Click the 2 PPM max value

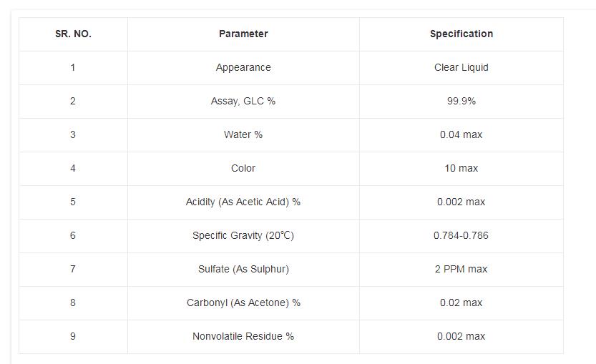[x=461, y=269]
